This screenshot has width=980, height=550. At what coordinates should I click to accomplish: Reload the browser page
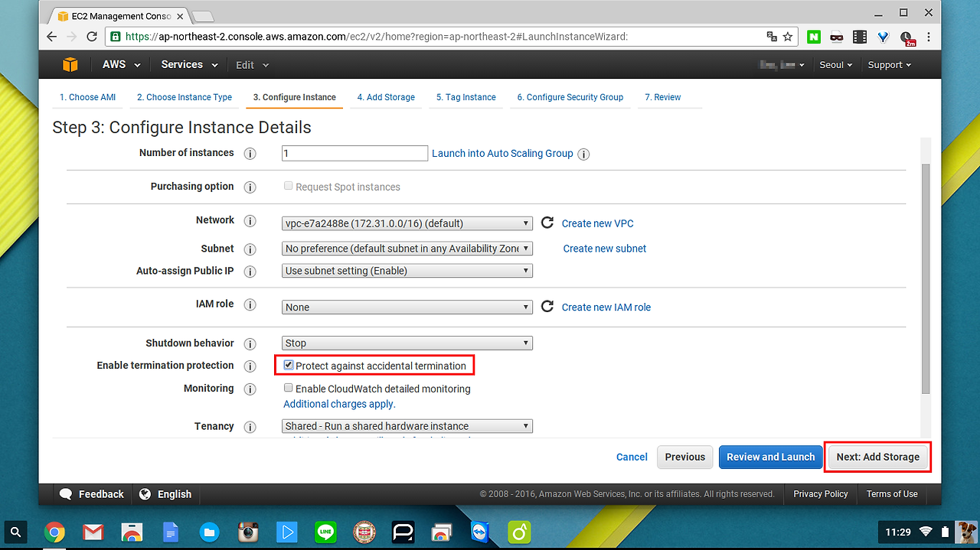point(92,36)
